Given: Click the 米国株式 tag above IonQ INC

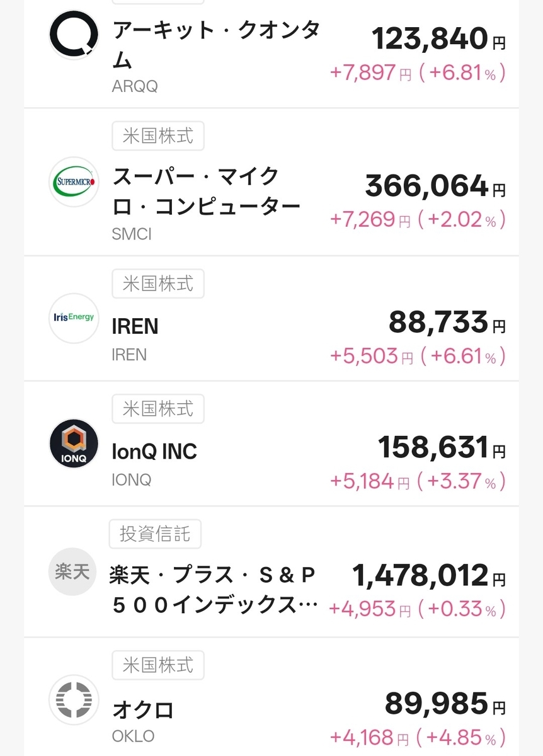Looking at the screenshot, I should 157,409.
